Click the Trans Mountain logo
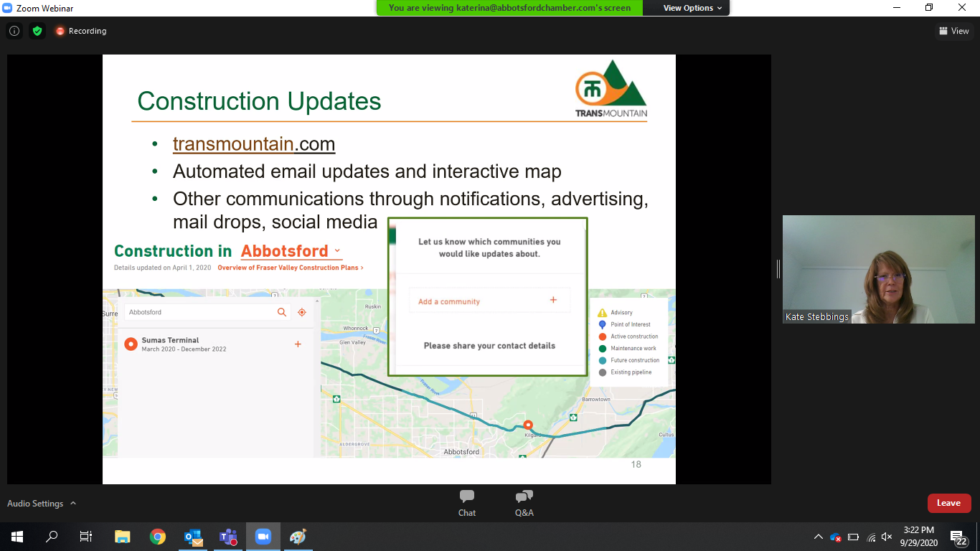 point(611,89)
